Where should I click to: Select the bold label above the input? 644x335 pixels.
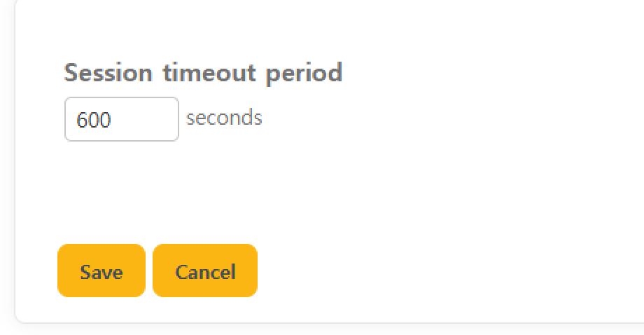203,72
